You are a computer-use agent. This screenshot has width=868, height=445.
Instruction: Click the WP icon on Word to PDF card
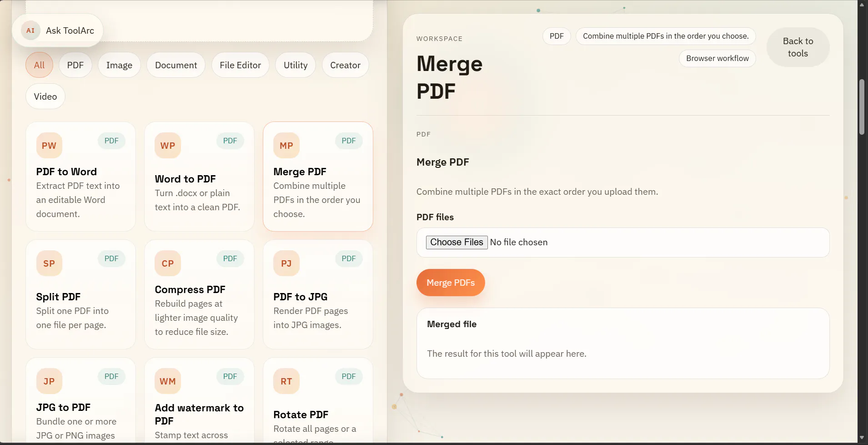click(168, 146)
